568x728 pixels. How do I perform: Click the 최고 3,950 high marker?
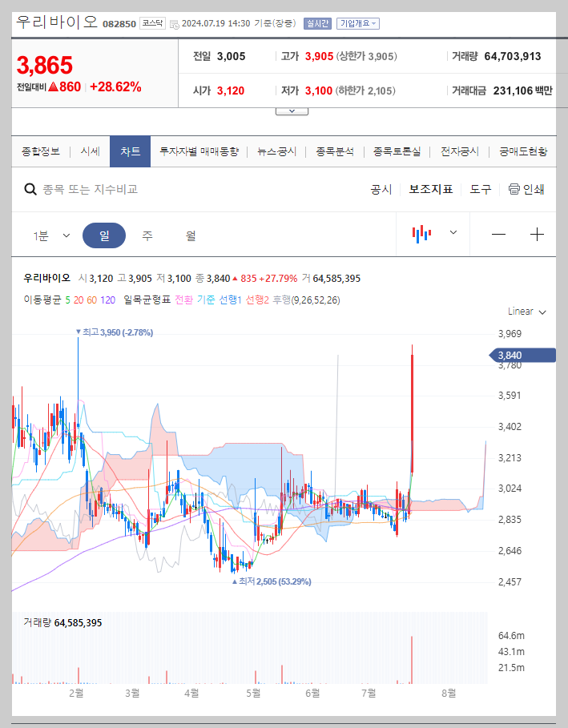(115, 332)
